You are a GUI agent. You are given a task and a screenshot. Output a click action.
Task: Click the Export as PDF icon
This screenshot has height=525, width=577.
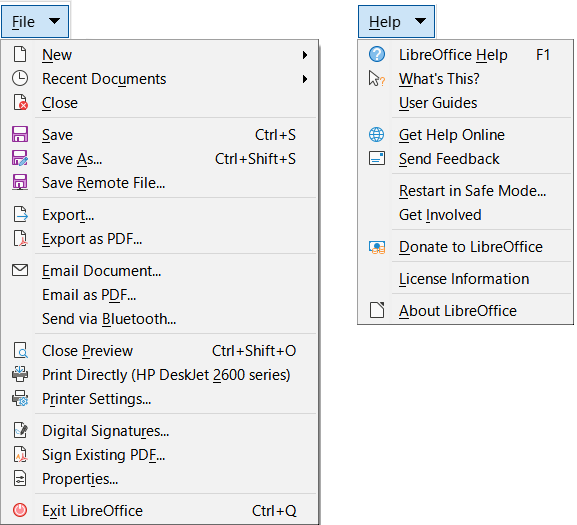pyautogui.click(x=20, y=238)
